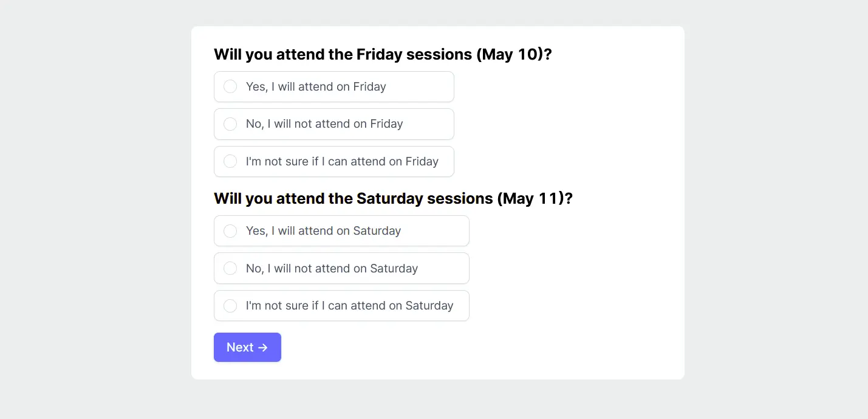Click the Saturday sessions question heading
The image size is (868, 419).
[x=393, y=198]
